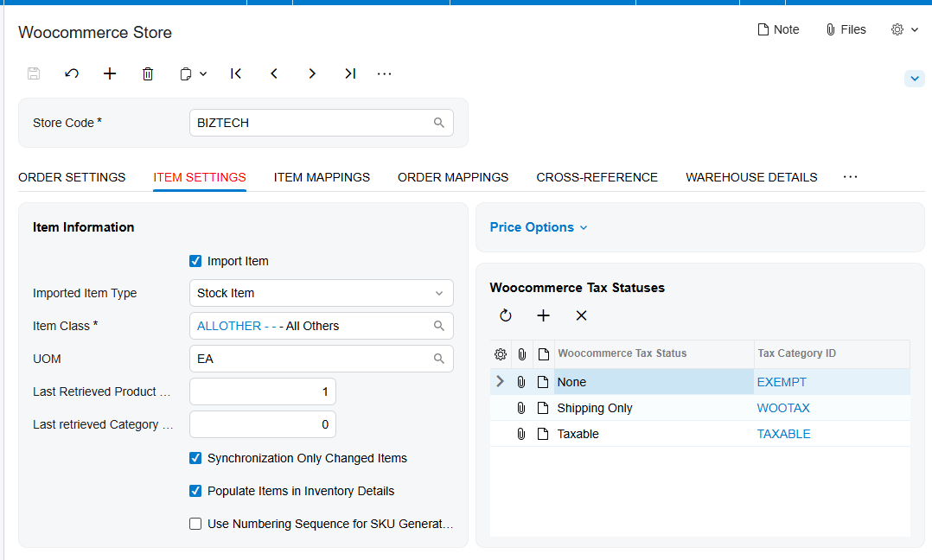Toggle Populate Items in Inventory Details
The height and width of the screenshot is (560, 932).
pyautogui.click(x=195, y=491)
